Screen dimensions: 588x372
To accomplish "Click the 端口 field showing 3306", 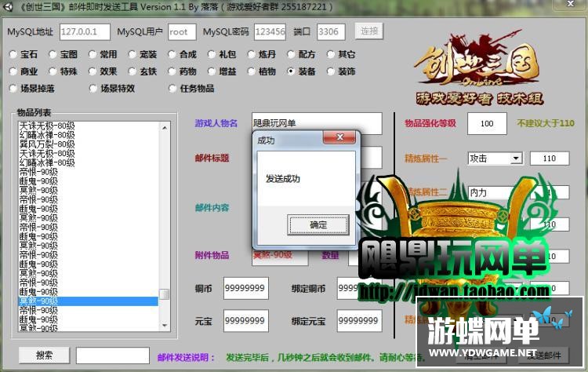I will click(331, 32).
